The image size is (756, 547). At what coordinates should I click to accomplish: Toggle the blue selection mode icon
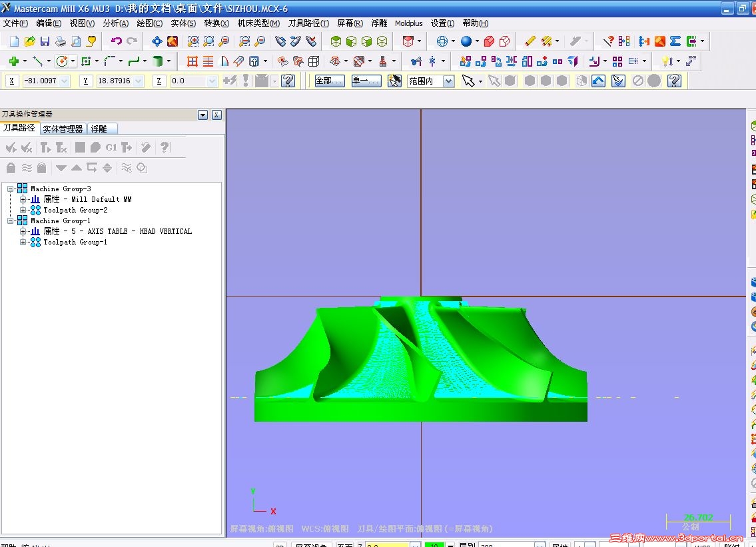coord(598,81)
